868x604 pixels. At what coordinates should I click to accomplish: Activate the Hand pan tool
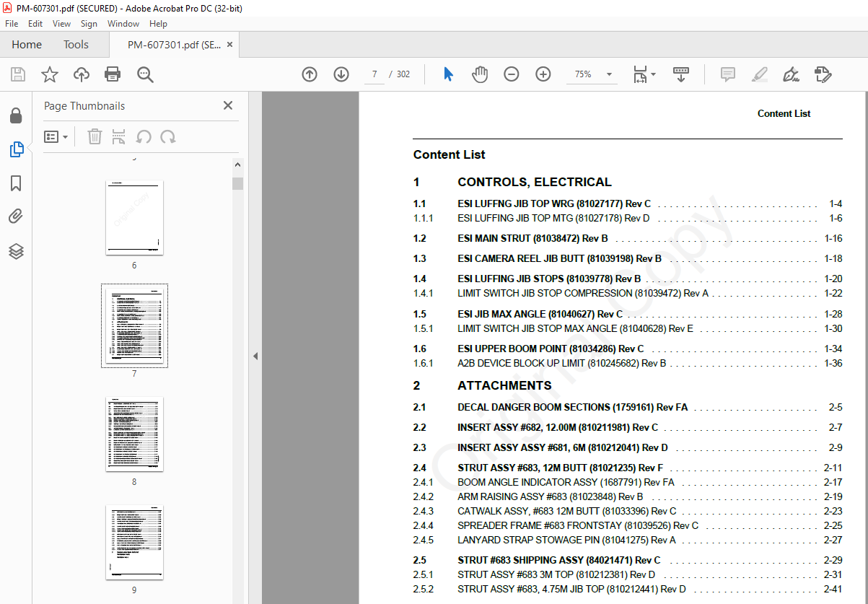[480, 74]
